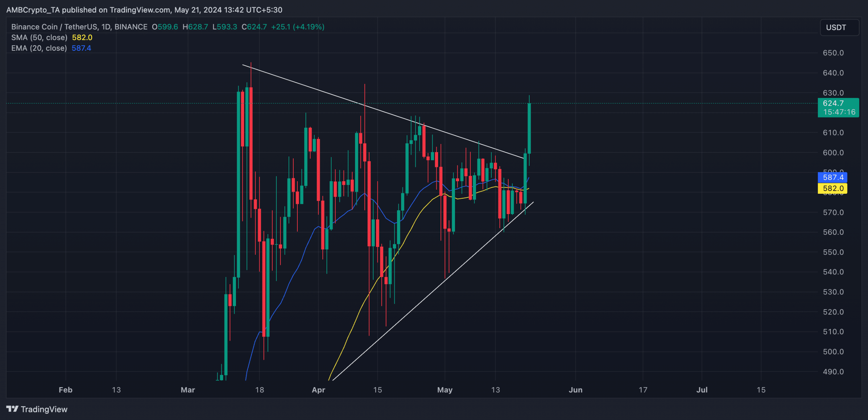Click the EMA value 587.4 in legend
868x420 pixels.
pos(81,48)
